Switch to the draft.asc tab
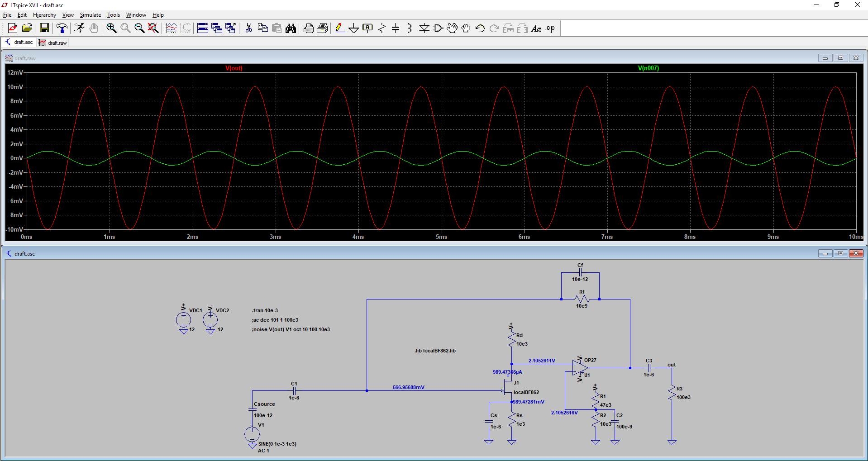 pyautogui.click(x=19, y=42)
